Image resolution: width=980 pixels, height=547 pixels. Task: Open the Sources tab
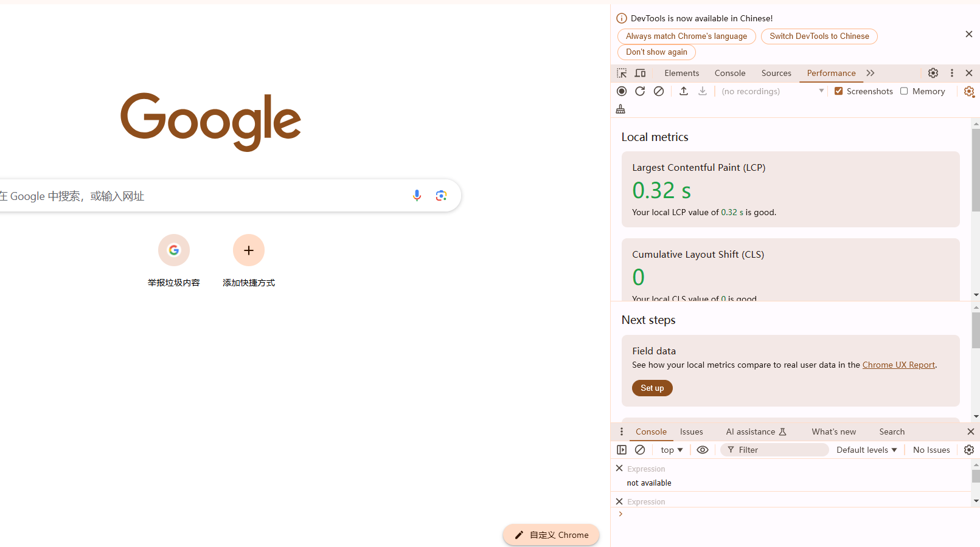[776, 73]
